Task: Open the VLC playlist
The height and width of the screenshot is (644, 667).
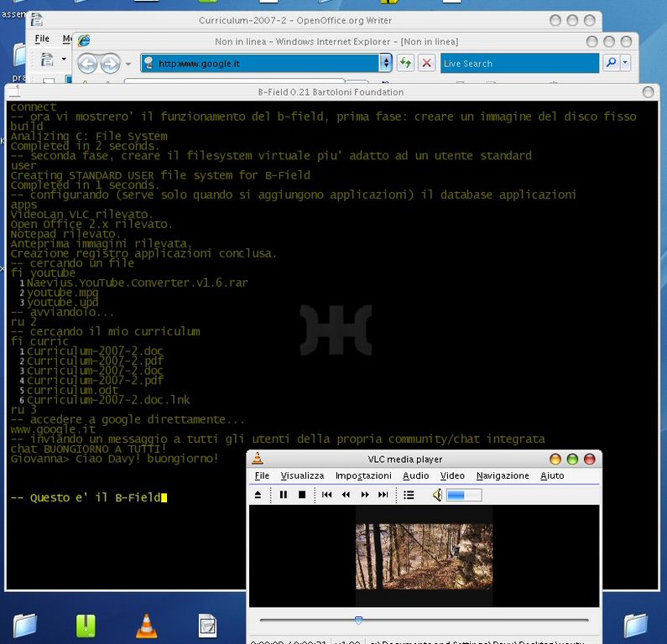Action: (409, 495)
